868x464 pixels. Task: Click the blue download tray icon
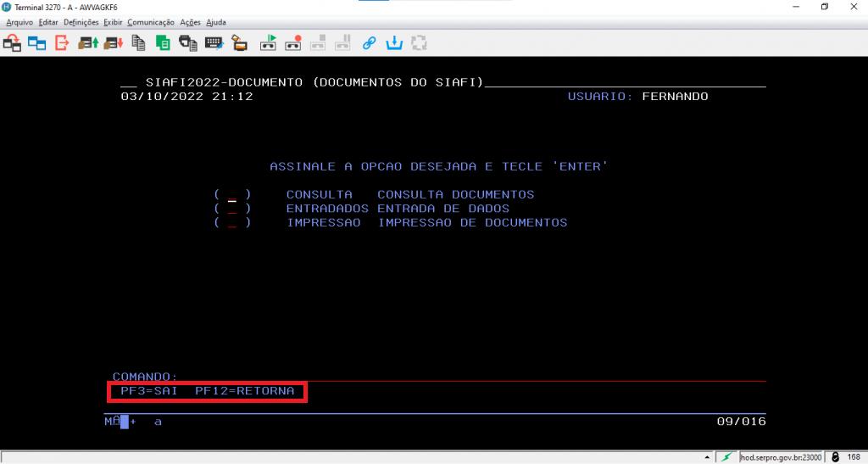pos(394,42)
